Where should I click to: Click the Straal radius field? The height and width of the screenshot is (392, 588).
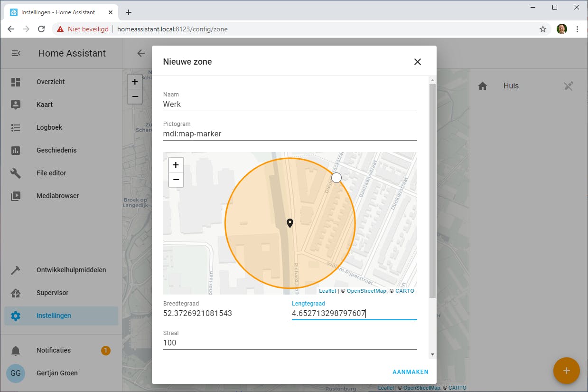tap(289, 343)
